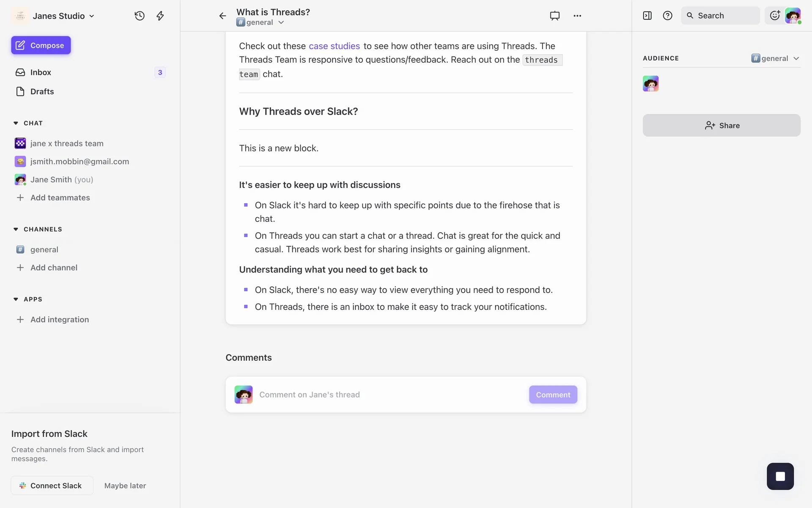Collapse the CHAT section
The height and width of the screenshot is (508, 812).
tap(16, 123)
